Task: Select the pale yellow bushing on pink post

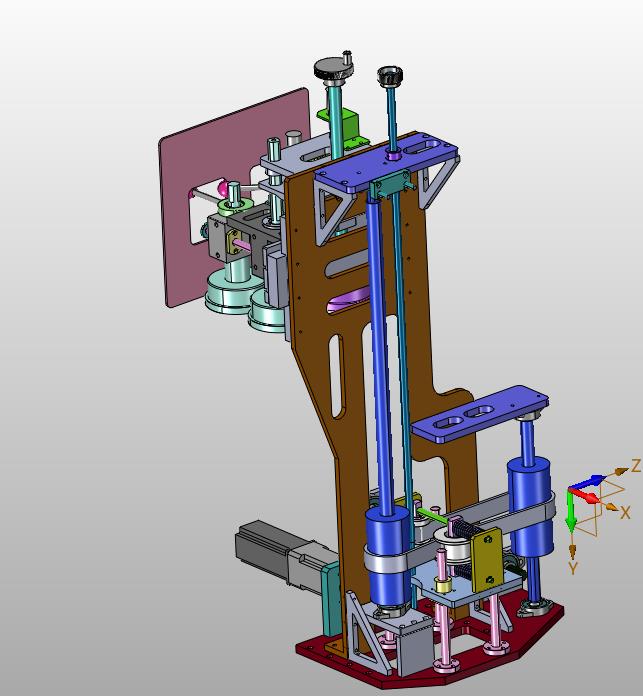Action: pos(444,585)
